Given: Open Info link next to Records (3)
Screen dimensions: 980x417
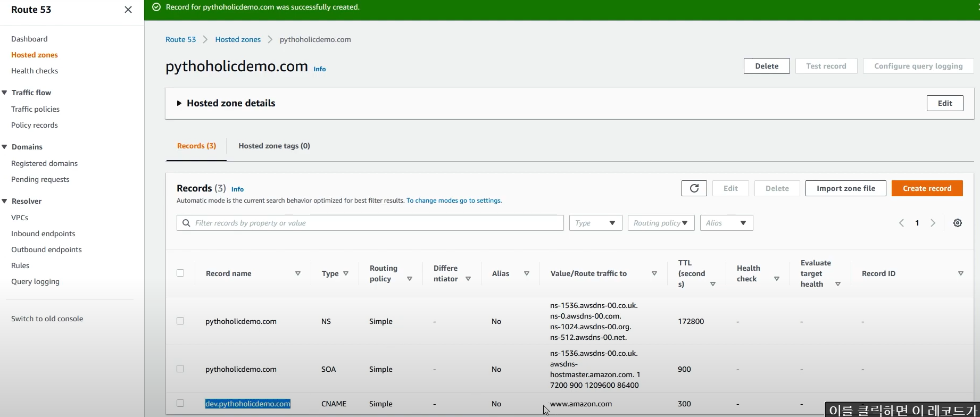Looking at the screenshot, I should coord(238,189).
